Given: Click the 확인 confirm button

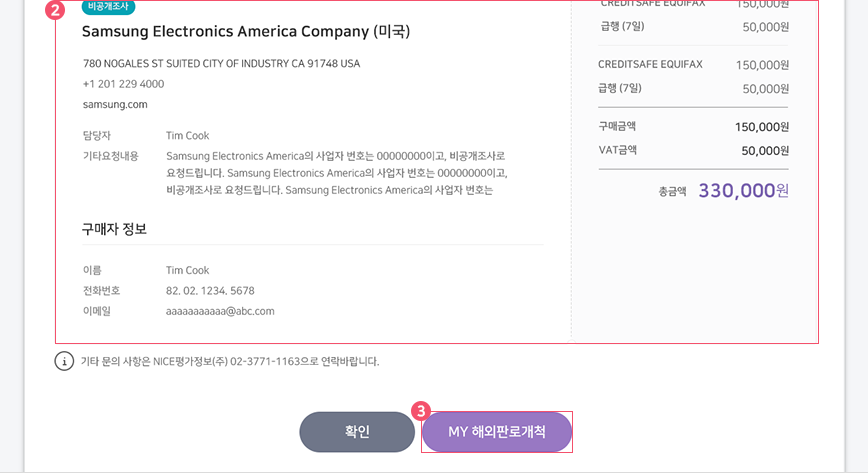Looking at the screenshot, I should tap(357, 431).
